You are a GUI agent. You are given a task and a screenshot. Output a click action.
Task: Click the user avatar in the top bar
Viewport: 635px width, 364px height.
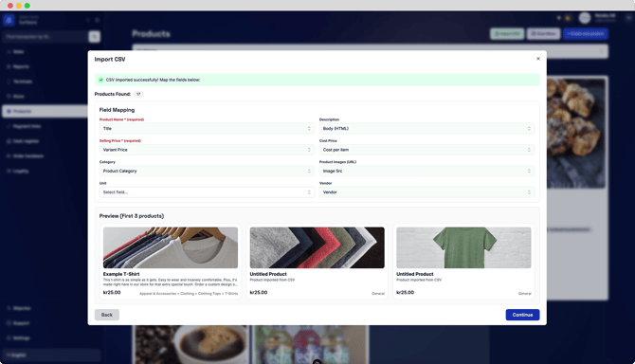point(585,18)
